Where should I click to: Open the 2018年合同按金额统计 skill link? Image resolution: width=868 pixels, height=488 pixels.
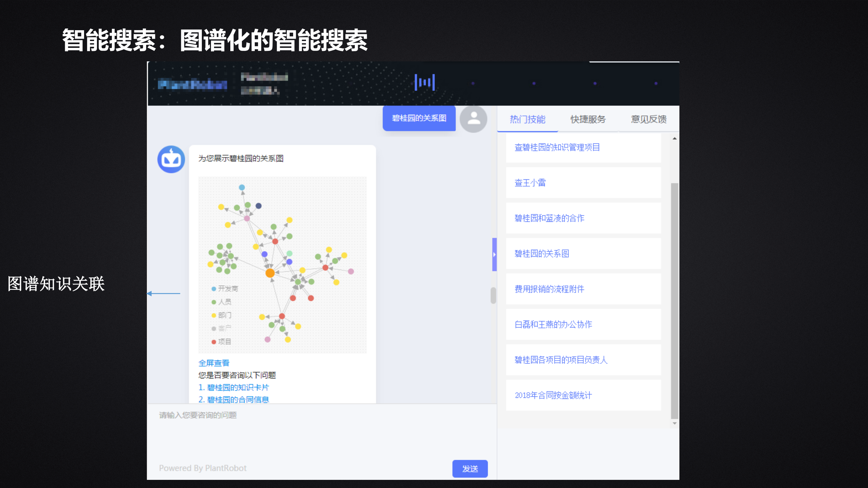[x=553, y=395]
